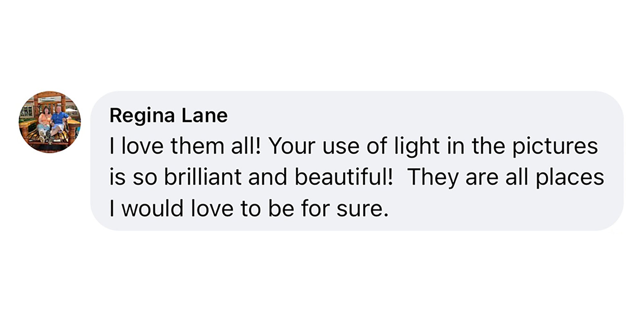Screen dimensions: 644x322
Task: Select the word "pictures" in the comment
Action: [x=555, y=146]
